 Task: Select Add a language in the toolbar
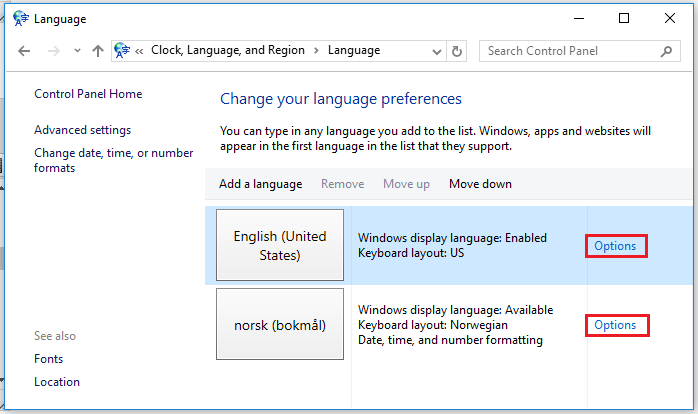tap(260, 184)
